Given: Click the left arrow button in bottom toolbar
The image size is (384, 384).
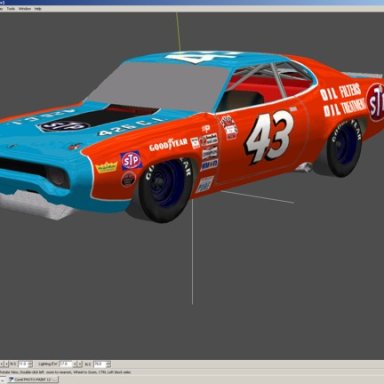Looking at the screenshot, I should [2, 364].
